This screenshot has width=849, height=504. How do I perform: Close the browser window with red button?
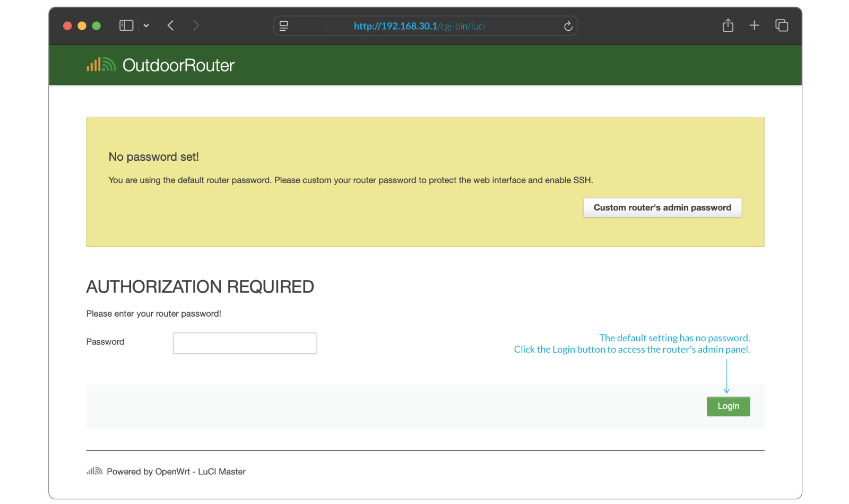(x=67, y=25)
